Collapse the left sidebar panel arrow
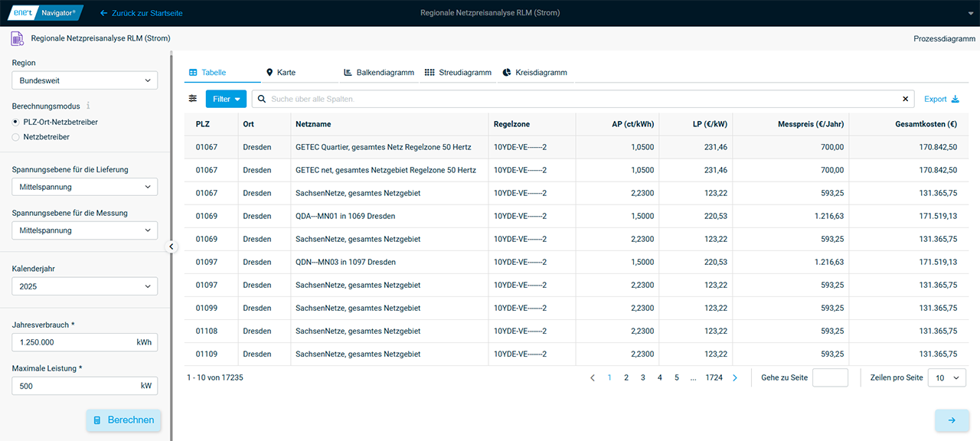The width and height of the screenshot is (980, 441). (x=171, y=247)
